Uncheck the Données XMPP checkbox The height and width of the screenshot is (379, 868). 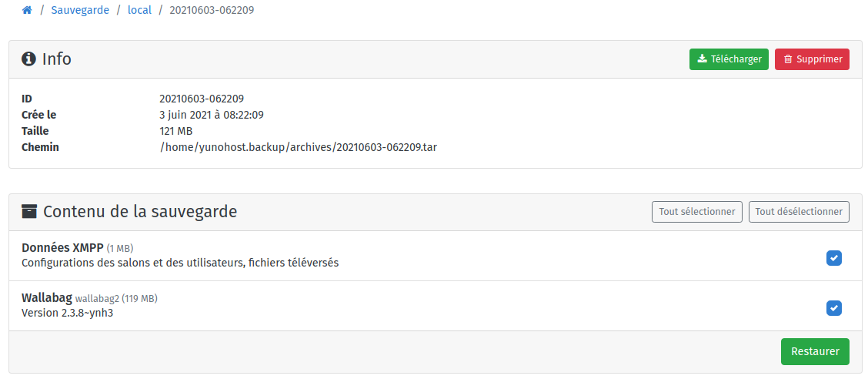(834, 258)
